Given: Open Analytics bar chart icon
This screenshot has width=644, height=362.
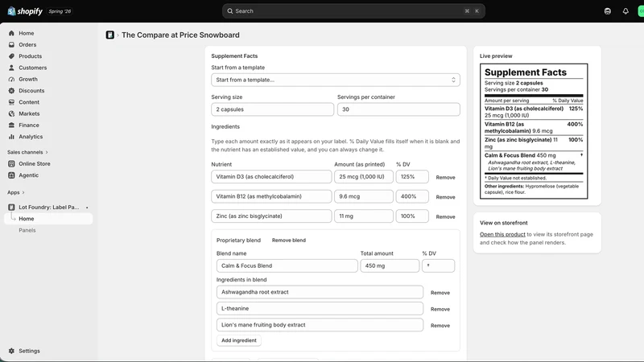Looking at the screenshot, I should pos(11,137).
